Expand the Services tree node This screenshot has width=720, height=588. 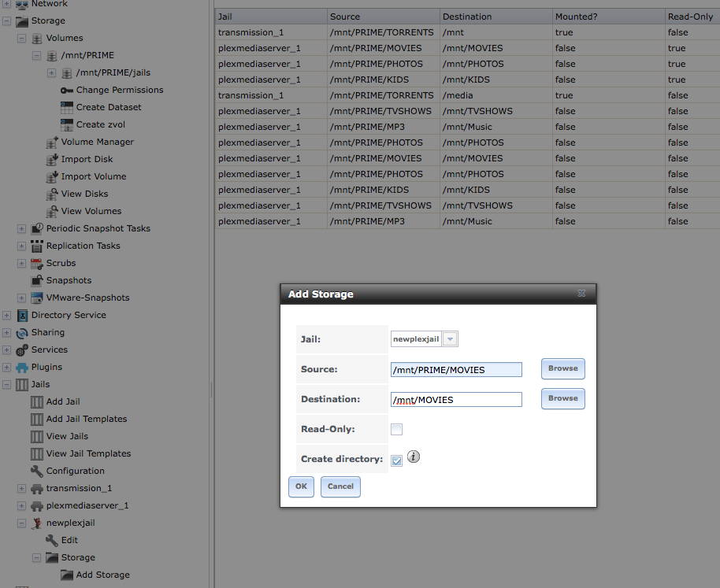[7, 350]
